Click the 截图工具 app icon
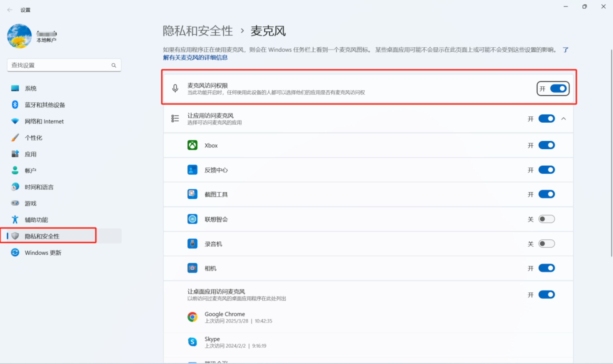This screenshot has height=364, width=613. point(192,194)
